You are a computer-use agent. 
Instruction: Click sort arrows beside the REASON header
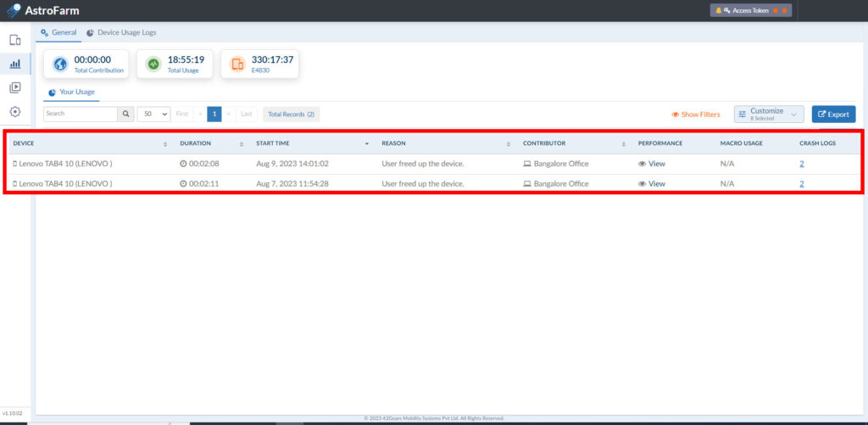click(509, 144)
